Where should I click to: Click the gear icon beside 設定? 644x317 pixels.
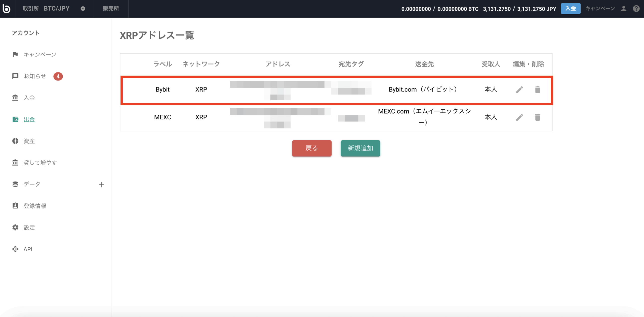pos(15,227)
